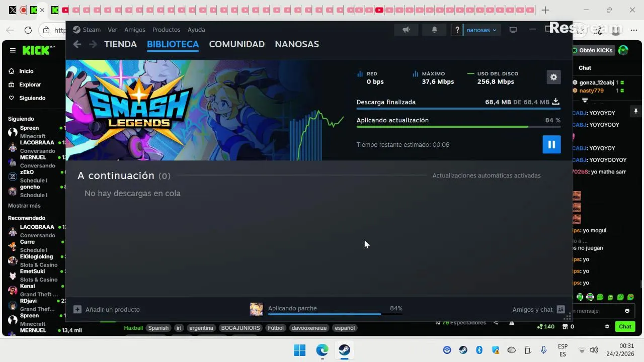Open Kick chat settings gear

pyautogui.click(x=607, y=326)
